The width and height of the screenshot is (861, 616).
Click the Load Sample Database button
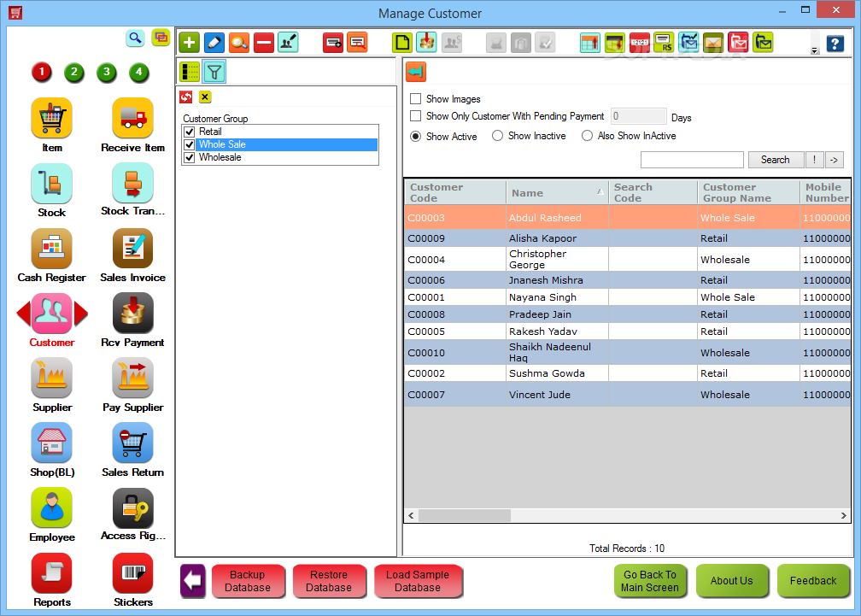pyautogui.click(x=418, y=581)
